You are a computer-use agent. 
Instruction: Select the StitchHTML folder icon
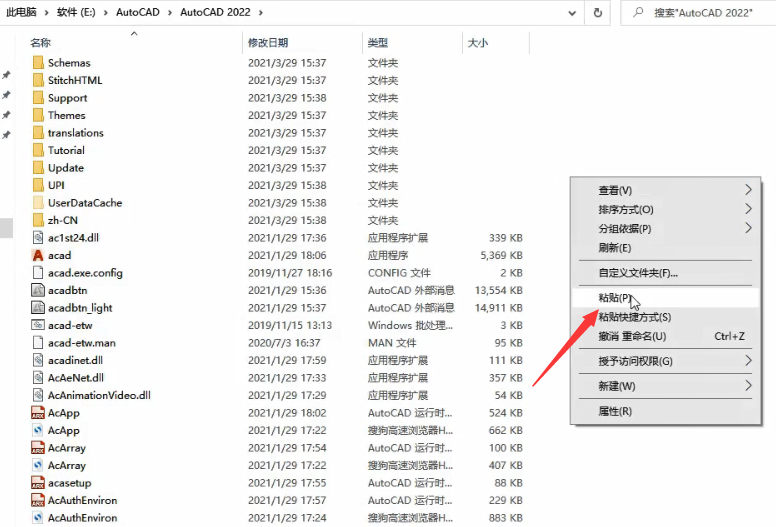[38, 80]
